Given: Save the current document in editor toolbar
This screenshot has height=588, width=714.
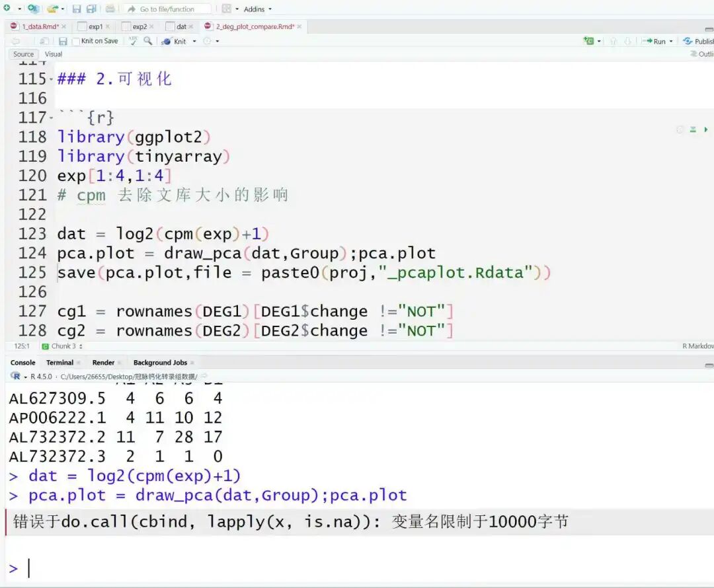Looking at the screenshot, I should click(63, 42).
